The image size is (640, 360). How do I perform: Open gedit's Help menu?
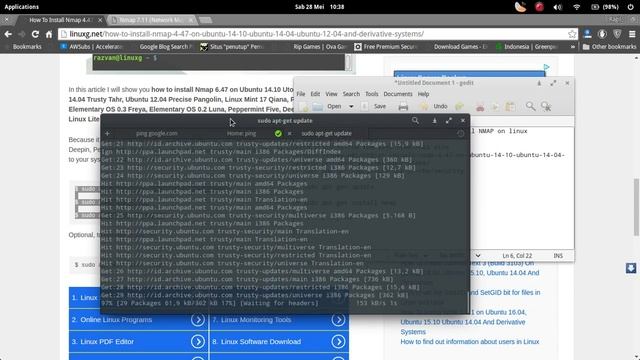click(x=423, y=94)
